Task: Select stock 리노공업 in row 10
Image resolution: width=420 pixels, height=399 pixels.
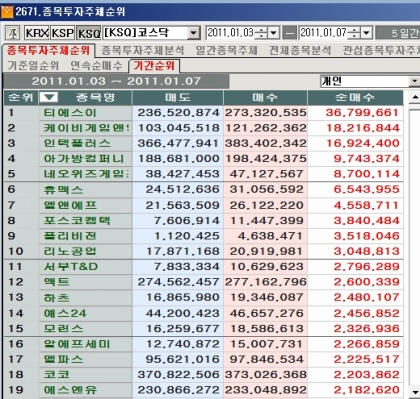Action: tap(70, 251)
